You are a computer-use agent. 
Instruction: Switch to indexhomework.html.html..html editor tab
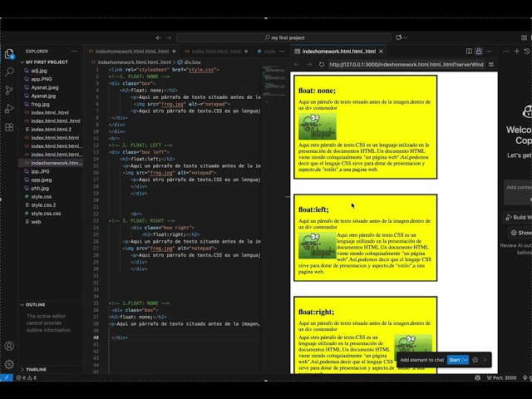pos(132,52)
